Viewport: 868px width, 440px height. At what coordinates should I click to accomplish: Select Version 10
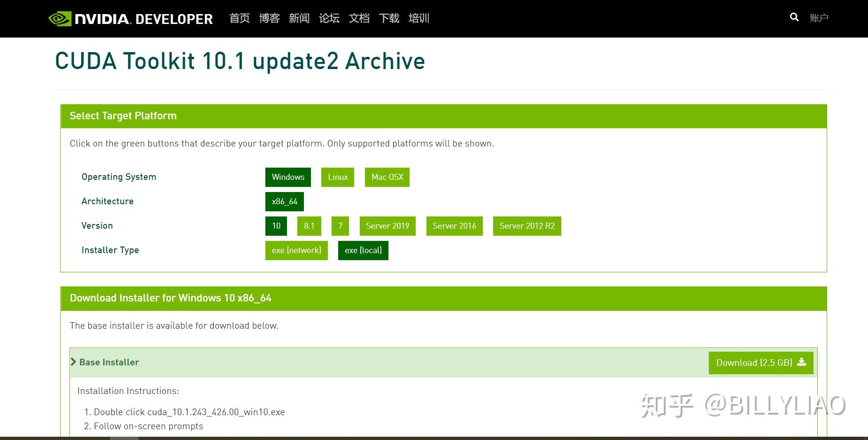tap(276, 226)
